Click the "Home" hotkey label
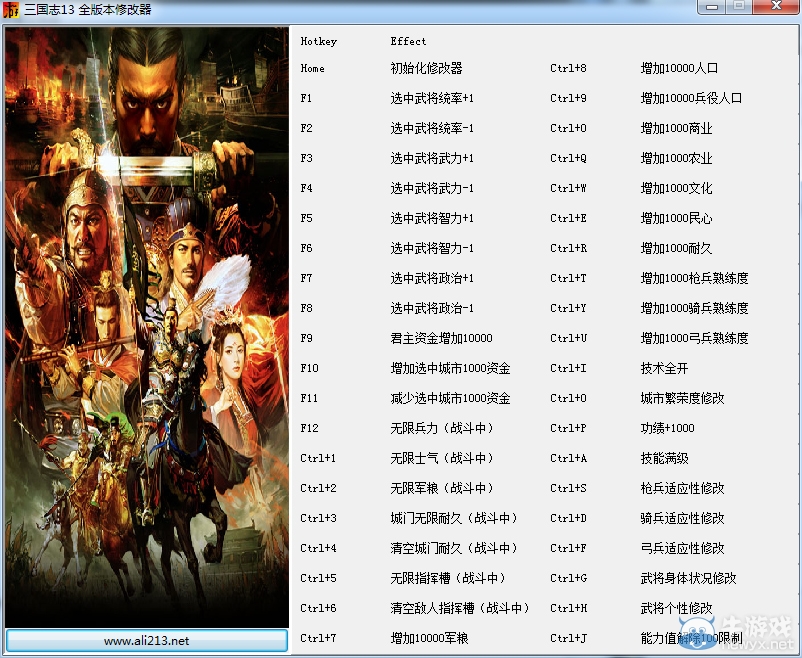This screenshot has height=658, width=802. pyautogui.click(x=313, y=69)
